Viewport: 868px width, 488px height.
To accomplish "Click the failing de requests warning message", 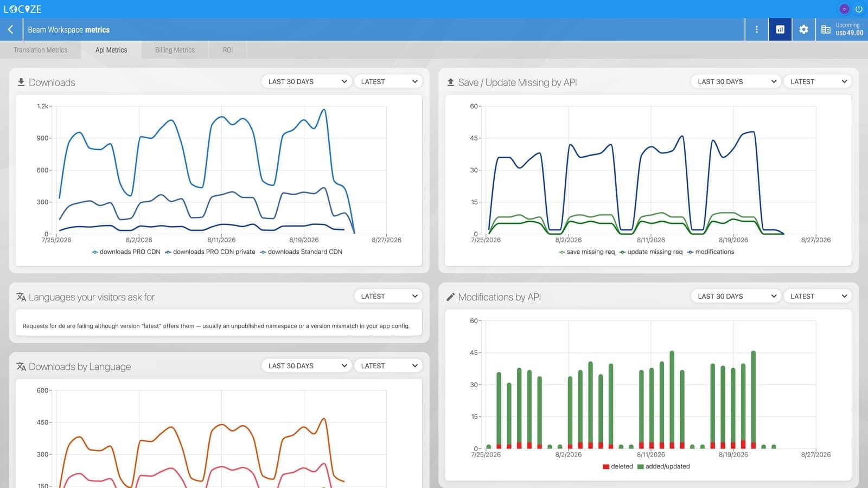I will click(x=216, y=326).
